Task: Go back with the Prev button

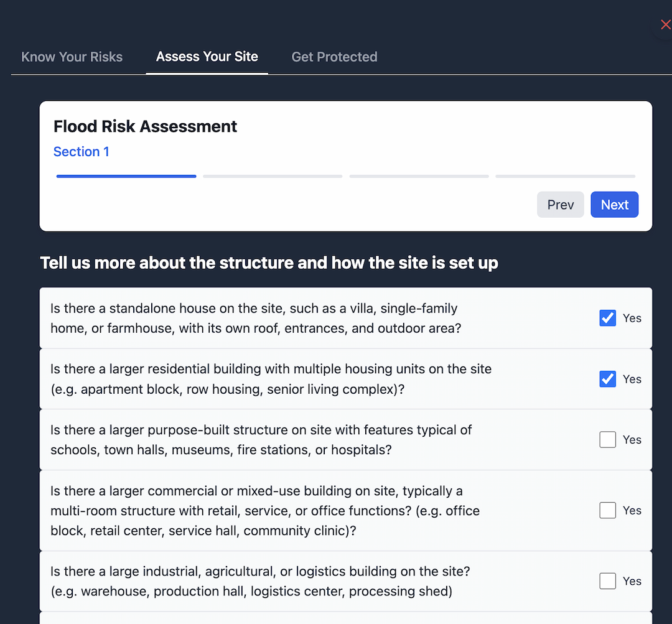Action: pyautogui.click(x=560, y=205)
